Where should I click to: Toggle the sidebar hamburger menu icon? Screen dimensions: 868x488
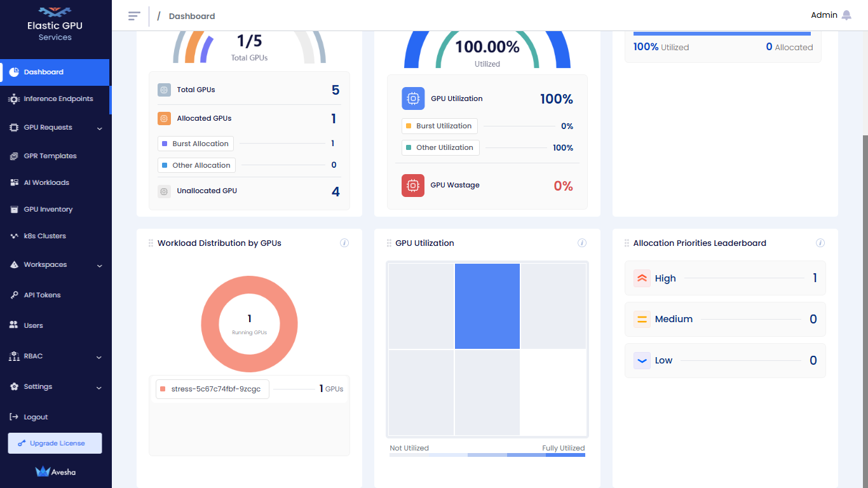134,16
